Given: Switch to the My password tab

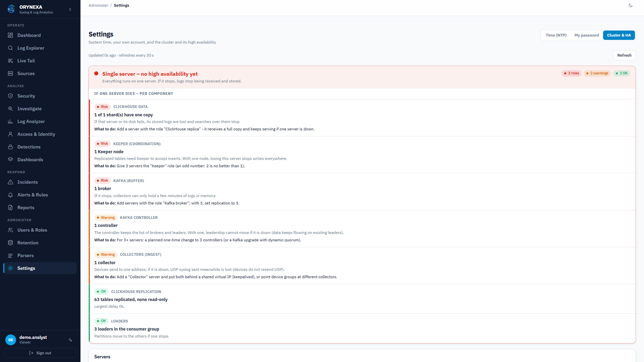Looking at the screenshot, I should tap(586, 35).
